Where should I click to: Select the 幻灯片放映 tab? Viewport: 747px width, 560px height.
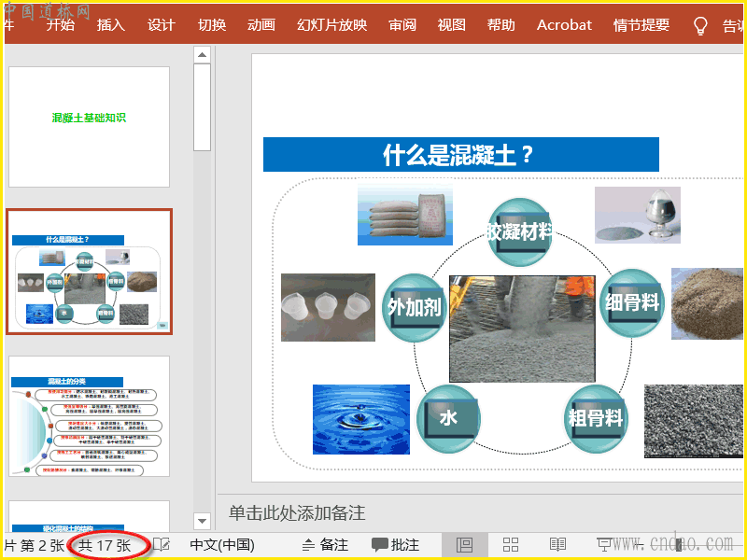332,25
